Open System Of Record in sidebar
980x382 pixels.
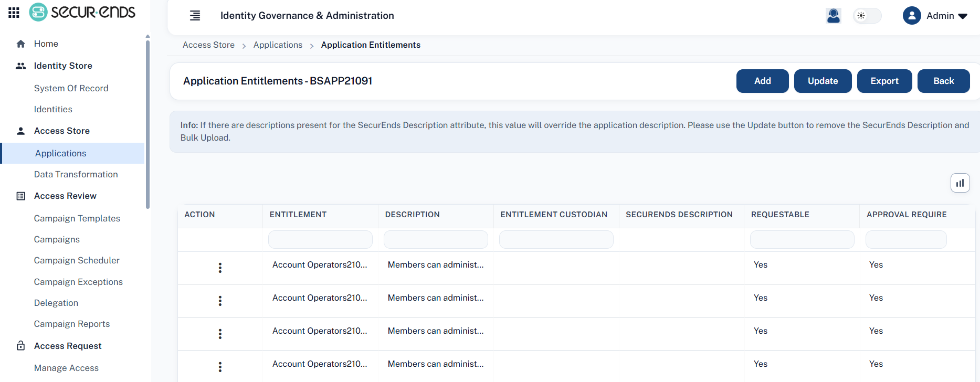(x=71, y=88)
